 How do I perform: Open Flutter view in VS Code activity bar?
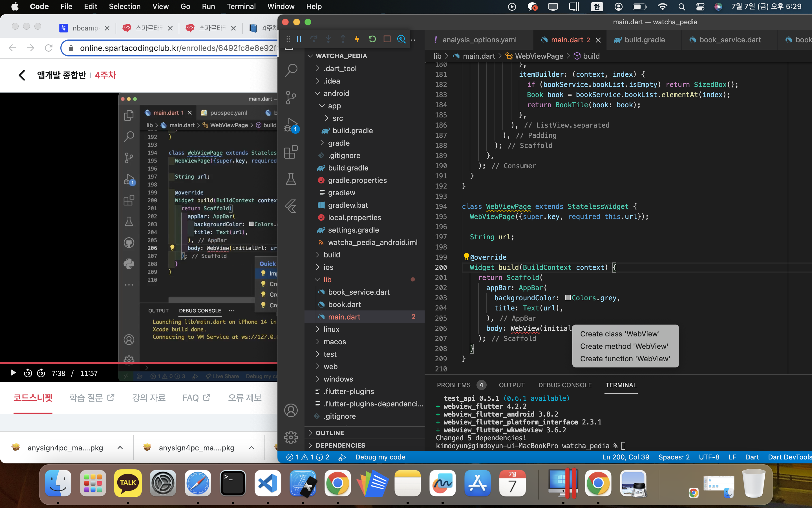291,206
